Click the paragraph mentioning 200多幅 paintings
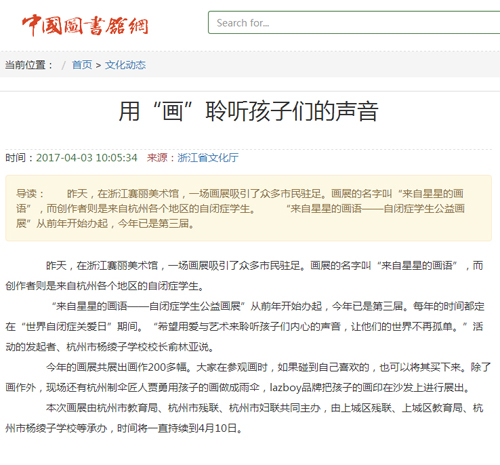The height and width of the screenshot is (465, 500). (x=248, y=377)
